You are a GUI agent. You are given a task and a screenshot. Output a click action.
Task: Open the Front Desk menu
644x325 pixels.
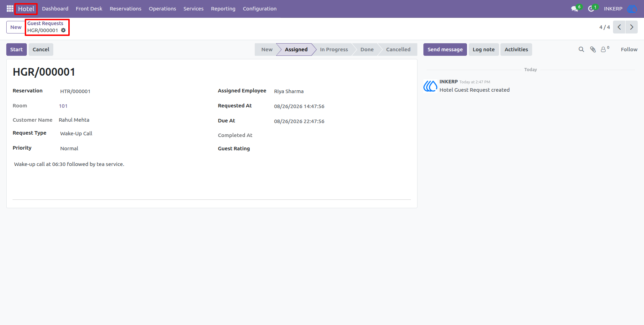pos(89,9)
